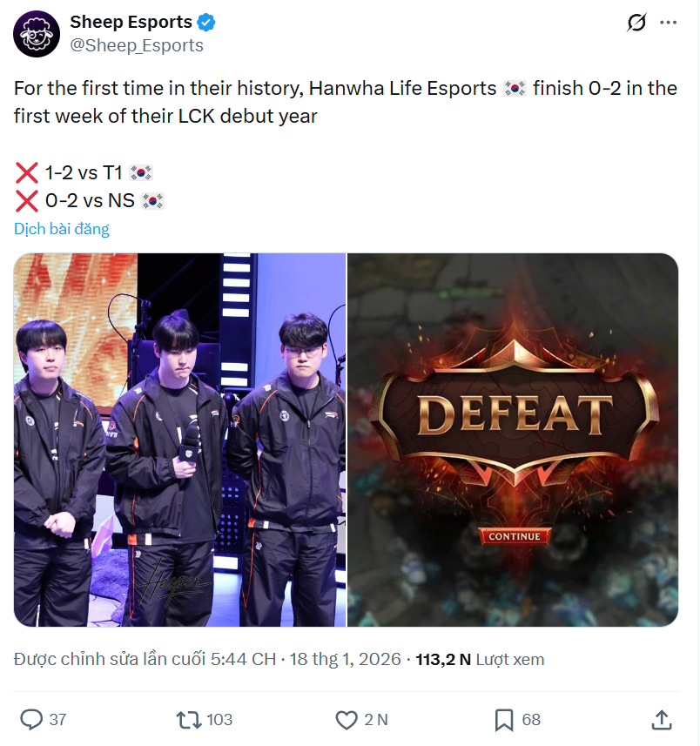Click the 37 replies count
The height and width of the screenshot is (746, 700).
point(57,719)
